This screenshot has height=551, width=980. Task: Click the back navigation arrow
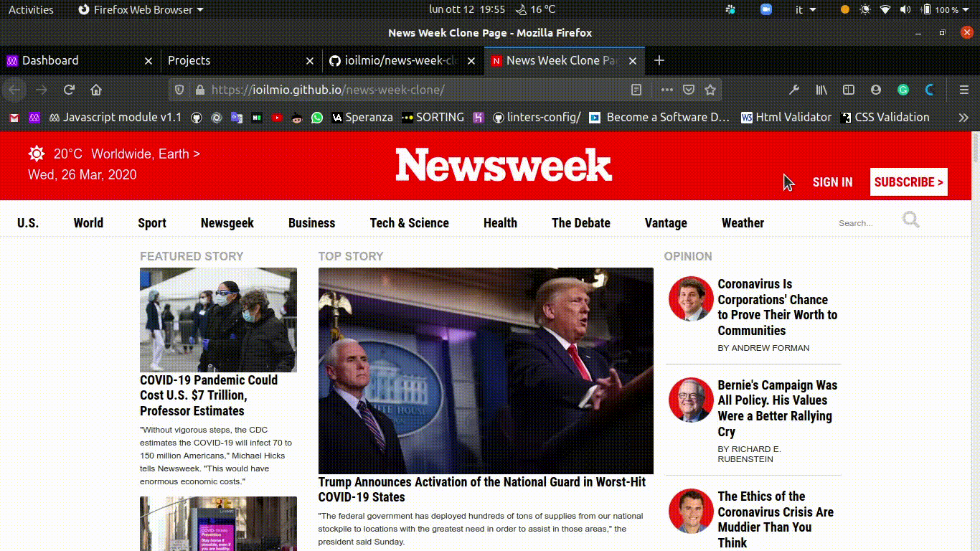(14, 90)
